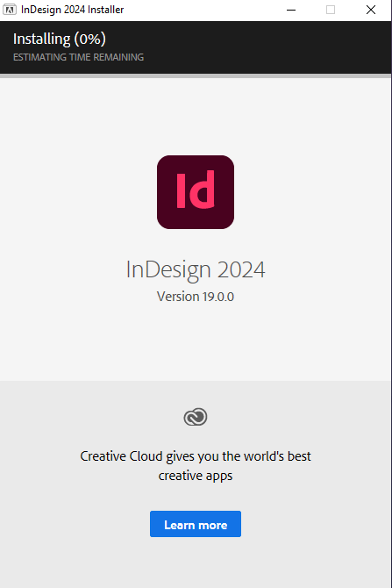The width and height of the screenshot is (392, 588).
Task: Open the Learn more link button
Action: click(196, 524)
